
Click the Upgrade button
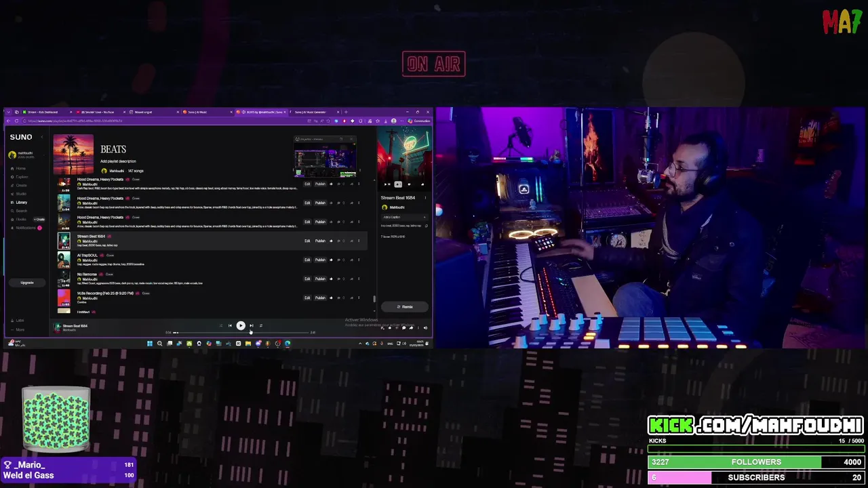pyautogui.click(x=27, y=283)
